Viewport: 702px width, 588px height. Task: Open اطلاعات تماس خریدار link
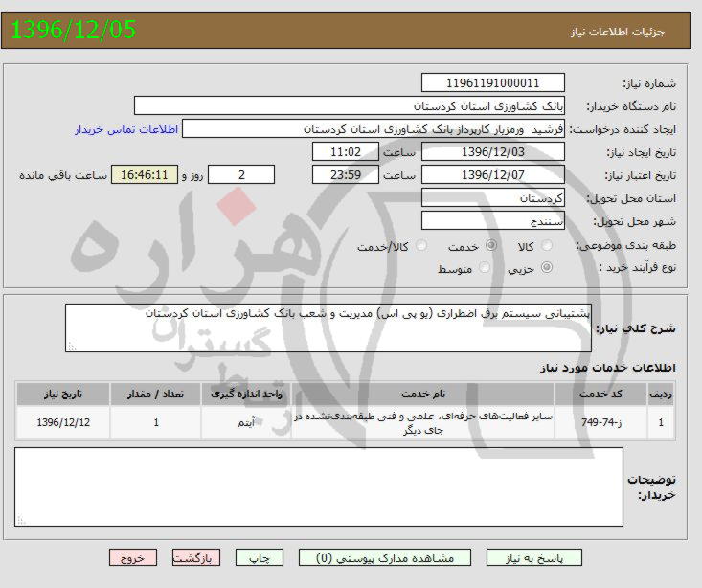coord(126,129)
